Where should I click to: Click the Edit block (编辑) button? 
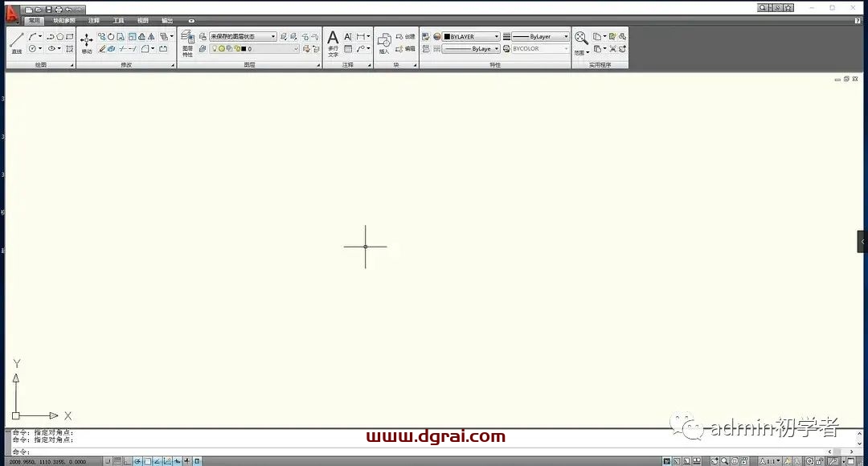[405, 49]
